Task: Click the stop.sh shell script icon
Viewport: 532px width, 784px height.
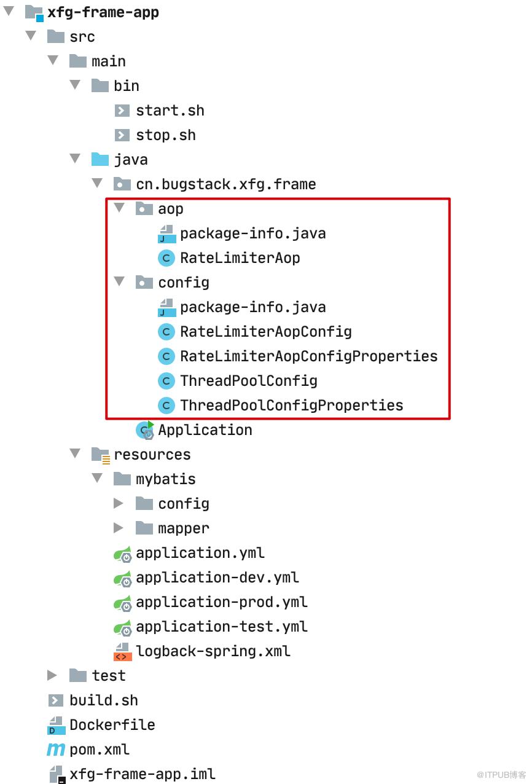Action: coord(122,135)
